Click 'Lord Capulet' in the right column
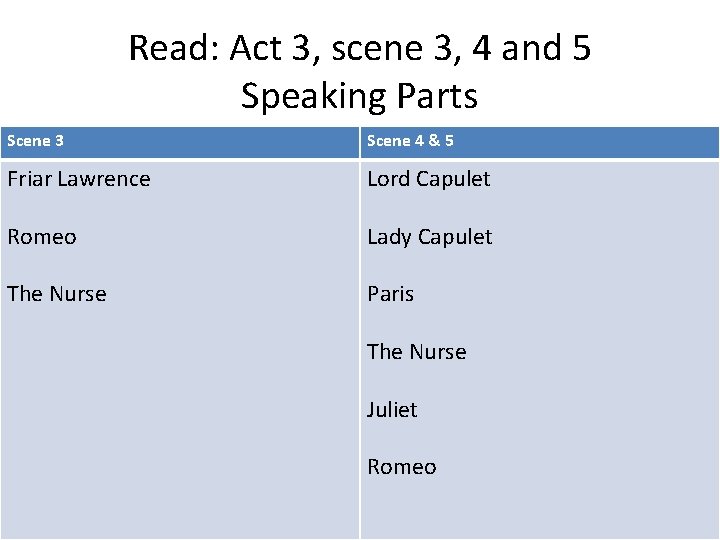The width and height of the screenshot is (720, 540). 429,179
